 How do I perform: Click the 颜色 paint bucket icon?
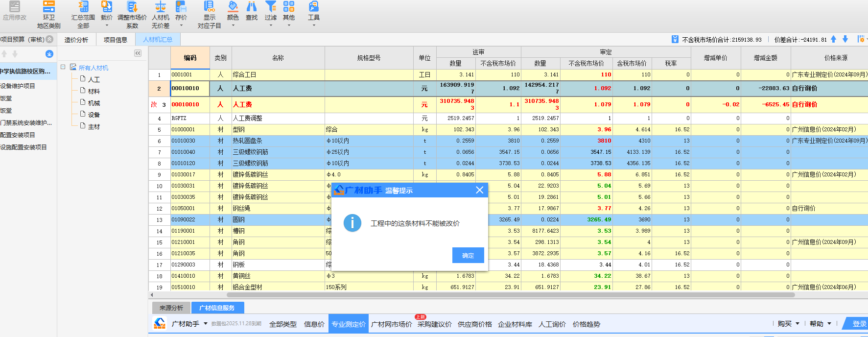[233, 6]
